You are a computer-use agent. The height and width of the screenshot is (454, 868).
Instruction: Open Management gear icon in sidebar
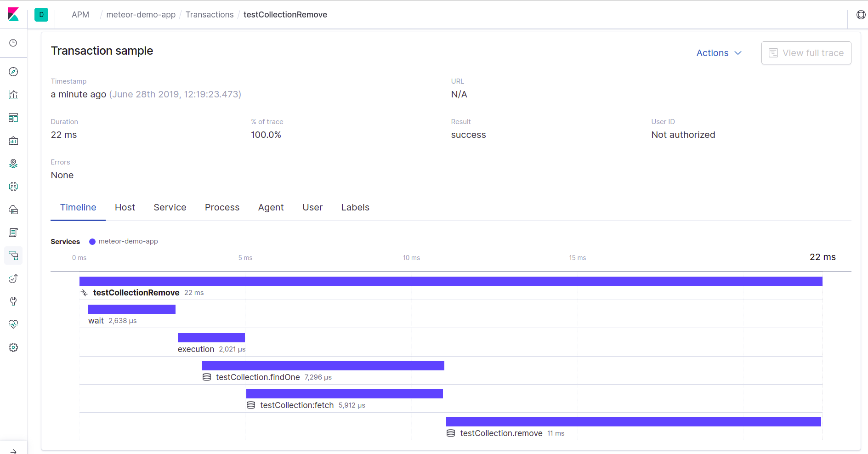pos(13,347)
